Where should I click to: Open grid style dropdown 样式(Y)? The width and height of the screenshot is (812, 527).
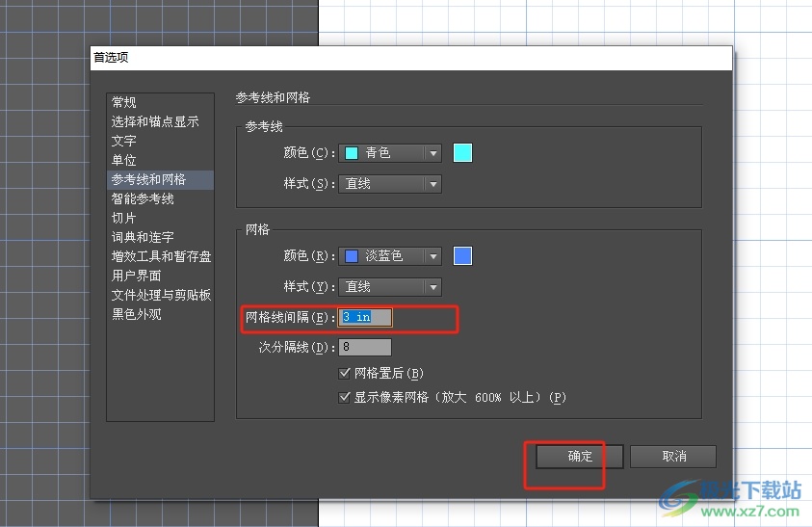tap(390, 287)
